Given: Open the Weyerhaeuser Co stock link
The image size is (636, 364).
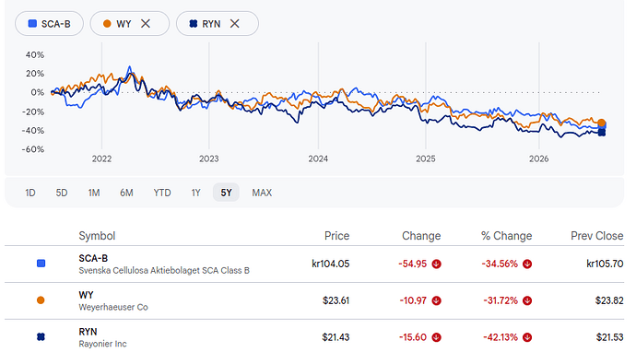Looking at the screenshot, I should (x=113, y=307).
